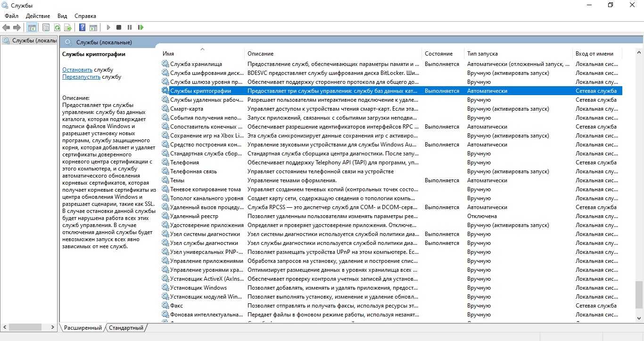Click the Stop Service toolbar icon

click(119, 28)
